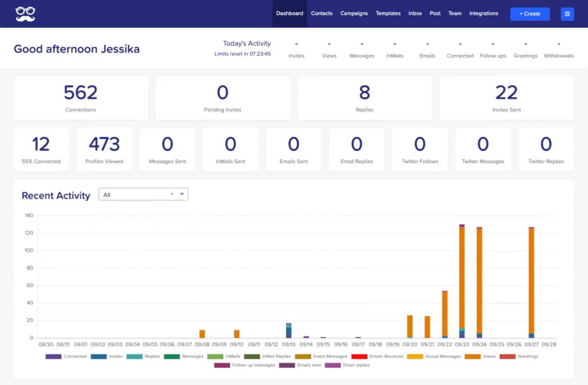The image size is (588, 385).
Task: Click the + Create button
Action: (x=530, y=14)
